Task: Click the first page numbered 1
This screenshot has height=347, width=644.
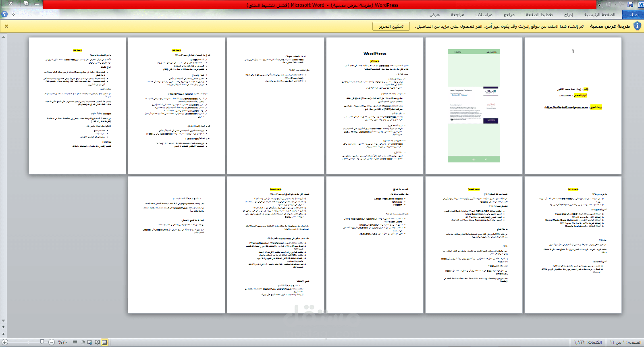Action: coord(573,106)
